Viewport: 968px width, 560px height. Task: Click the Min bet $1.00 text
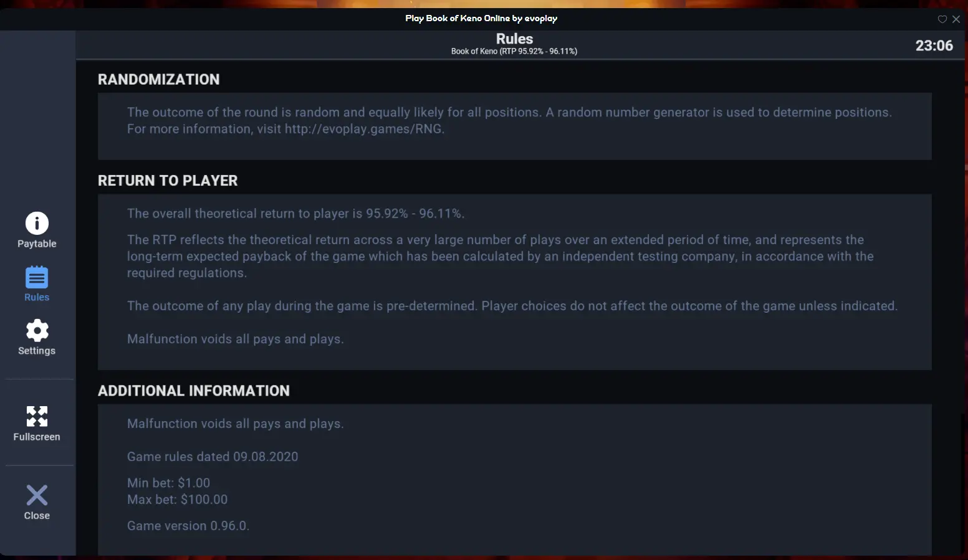[168, 483]
